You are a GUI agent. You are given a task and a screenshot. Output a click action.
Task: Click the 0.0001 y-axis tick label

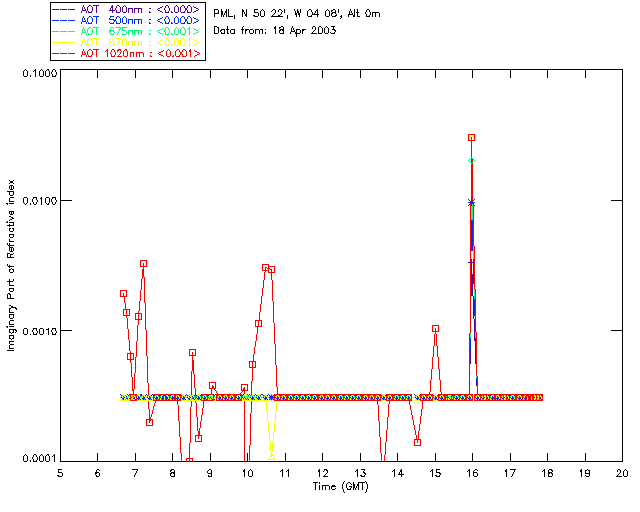point(40,458)
